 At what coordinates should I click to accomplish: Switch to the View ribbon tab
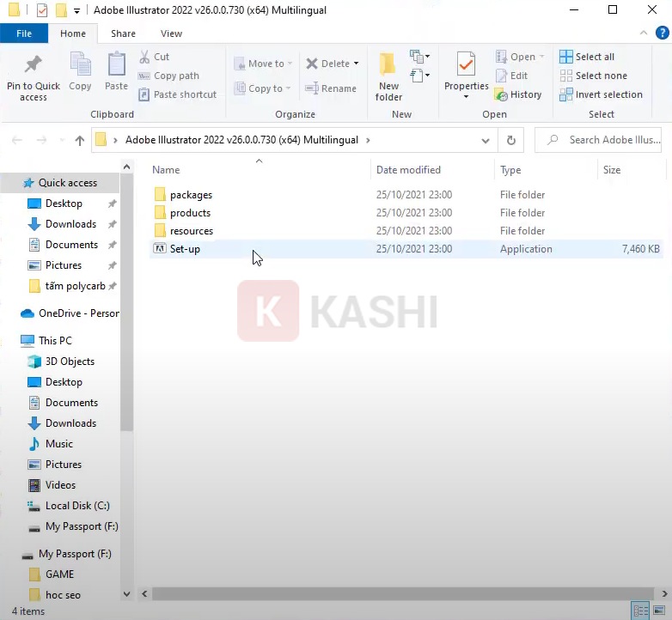point(171,33)
